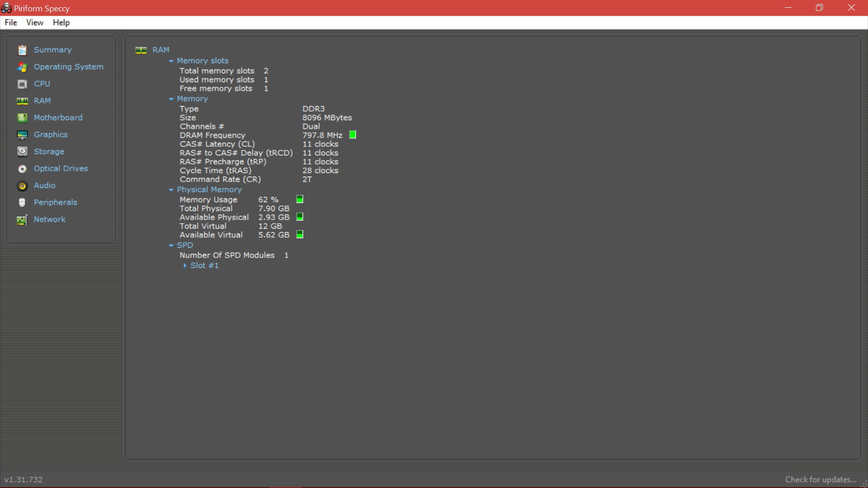Open the Audio section

pos(45,185)
